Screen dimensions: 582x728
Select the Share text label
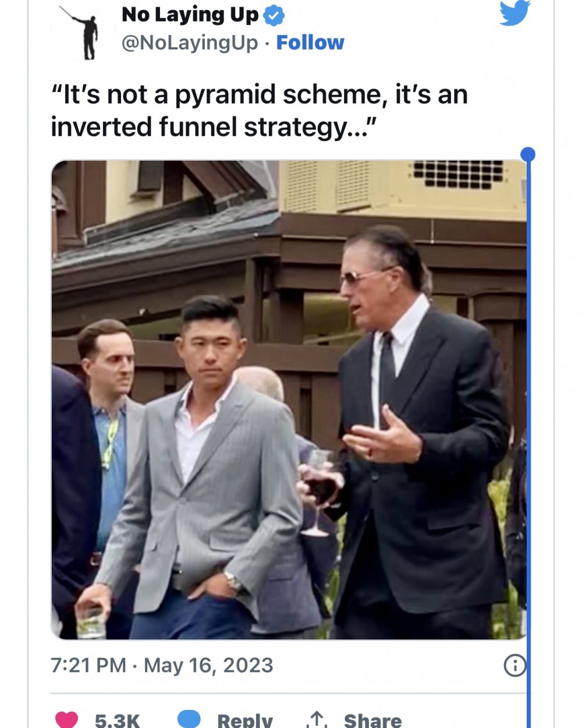(373, 720)
